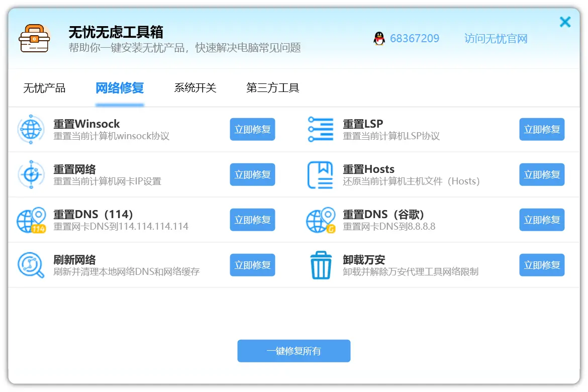The width and height of the screenshot is (588, 392).
Task: Click the 重置Winsock title text
Action: click(x=86, y=124)
